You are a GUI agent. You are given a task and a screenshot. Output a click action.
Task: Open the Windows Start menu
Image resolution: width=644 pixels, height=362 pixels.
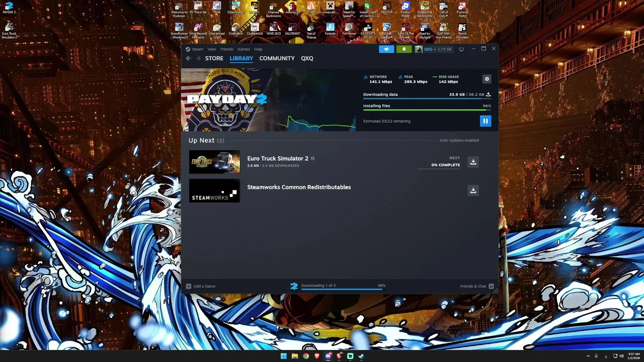pyautogui.click(x=283, y=356)
